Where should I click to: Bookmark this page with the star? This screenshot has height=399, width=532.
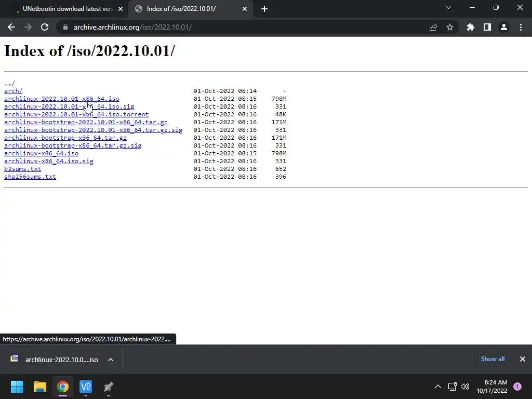tap(450, 27)
